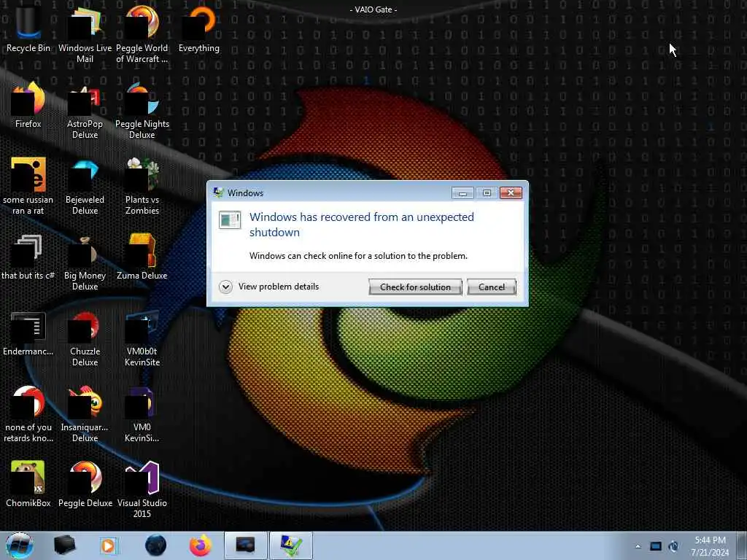Show hidden system tray icons

pyautogui.click(x=638, y=546)
